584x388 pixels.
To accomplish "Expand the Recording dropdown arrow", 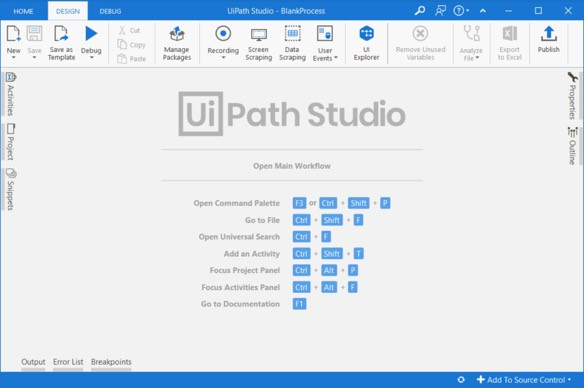I will 223,58.
